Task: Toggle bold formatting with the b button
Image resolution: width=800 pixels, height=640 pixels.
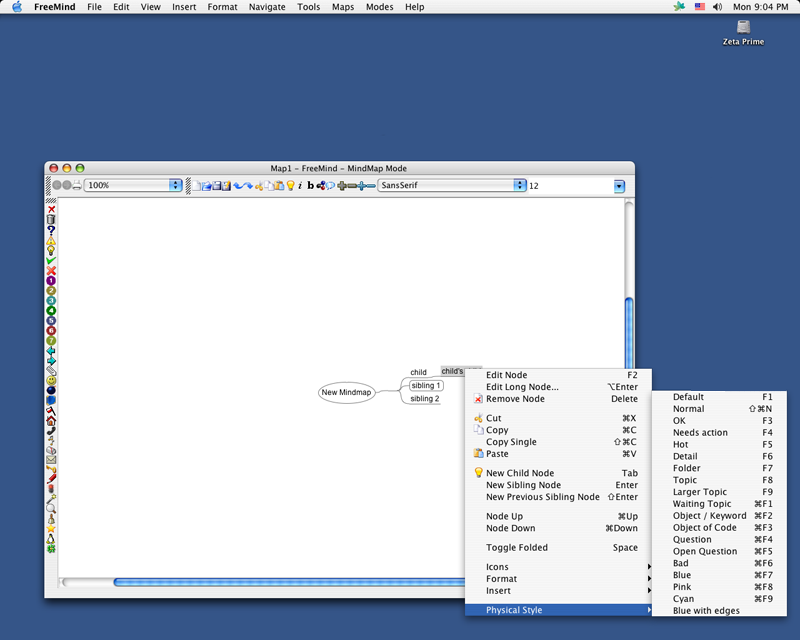Action: point(310,185)
